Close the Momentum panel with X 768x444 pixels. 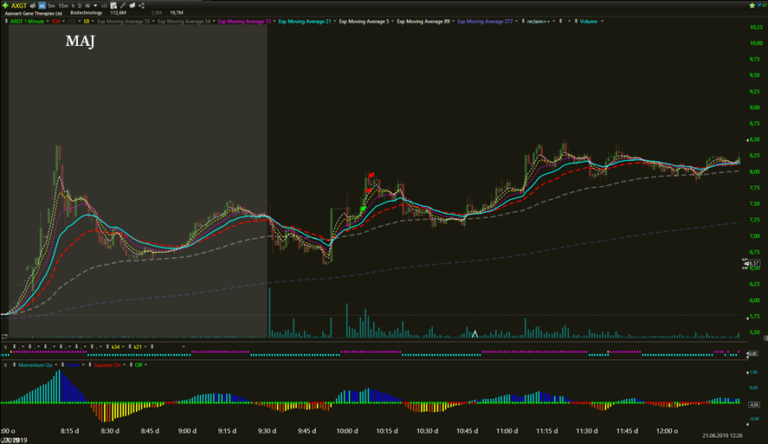[x=3, y=364]
